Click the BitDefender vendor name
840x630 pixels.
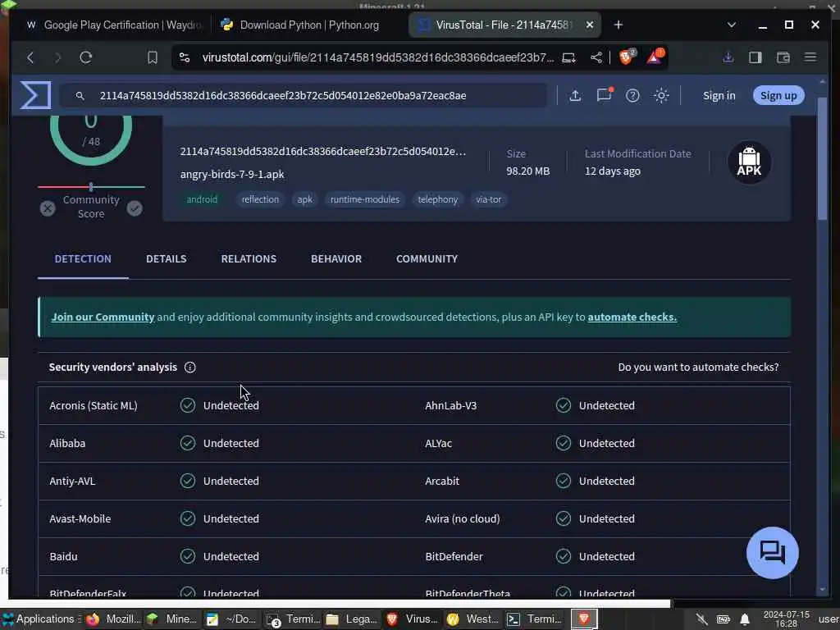(x=454, y=557)
